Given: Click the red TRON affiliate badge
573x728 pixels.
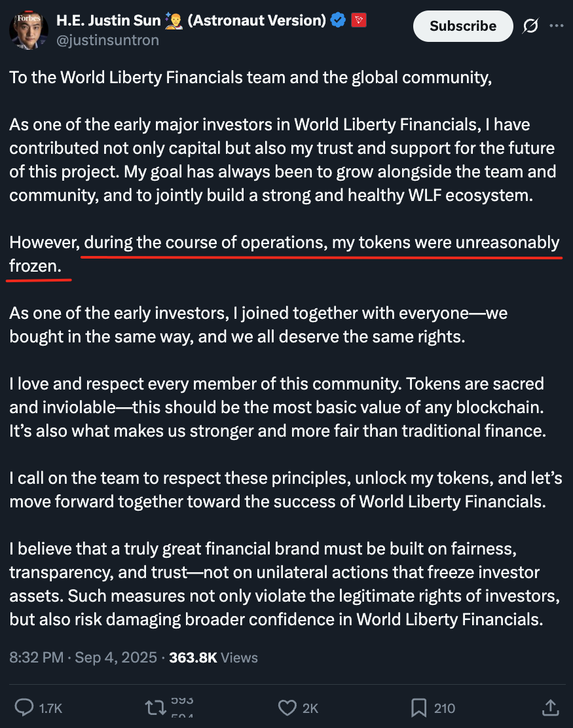Looking at the screenshot, I should 359,20.
